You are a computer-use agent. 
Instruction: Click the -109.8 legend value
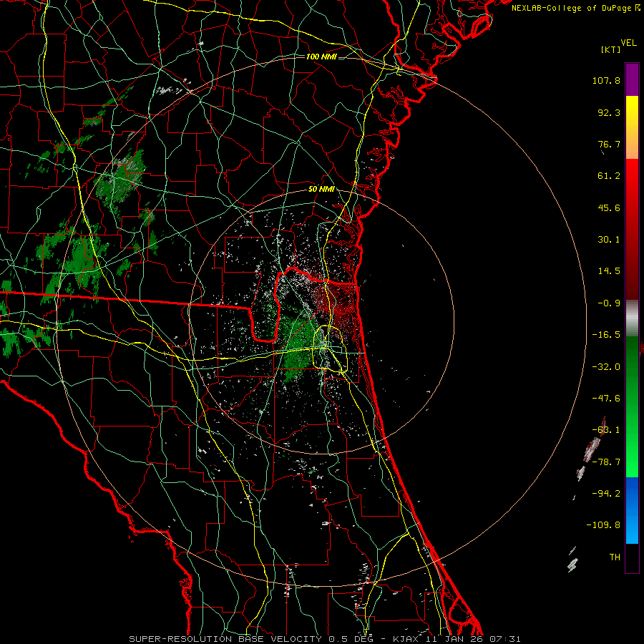(603, 525)
